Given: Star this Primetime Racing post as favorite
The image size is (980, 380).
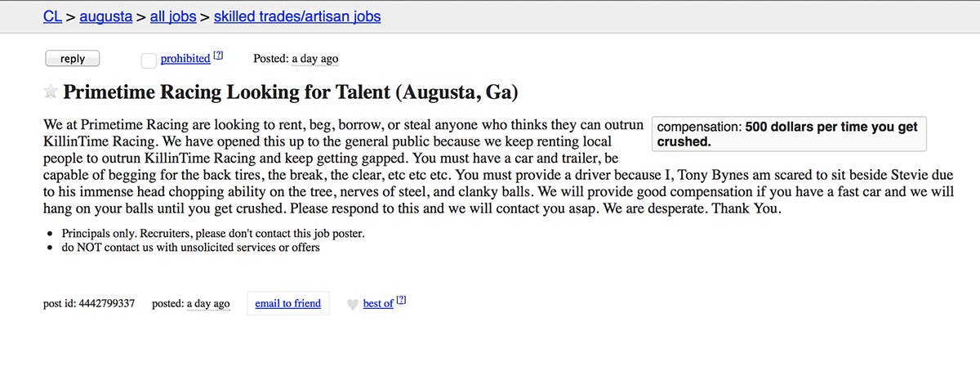Looking at the screenshot, I should (x=51, y=92).
